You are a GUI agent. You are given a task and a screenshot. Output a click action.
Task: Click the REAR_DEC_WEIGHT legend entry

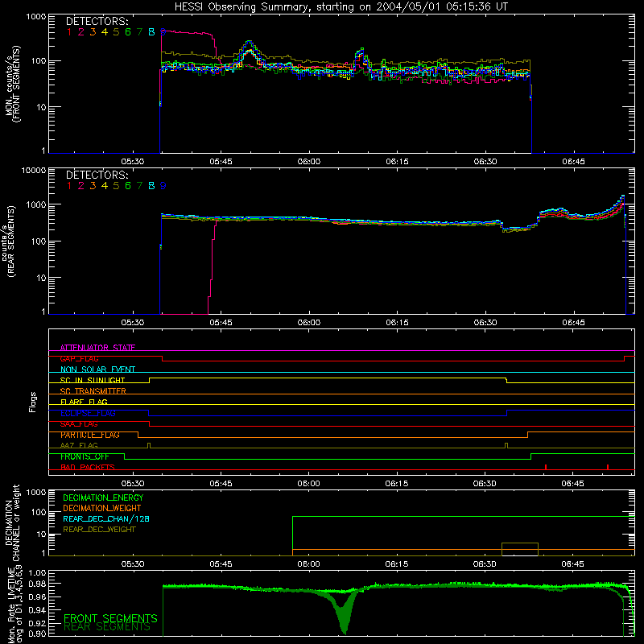pos(99,530)
